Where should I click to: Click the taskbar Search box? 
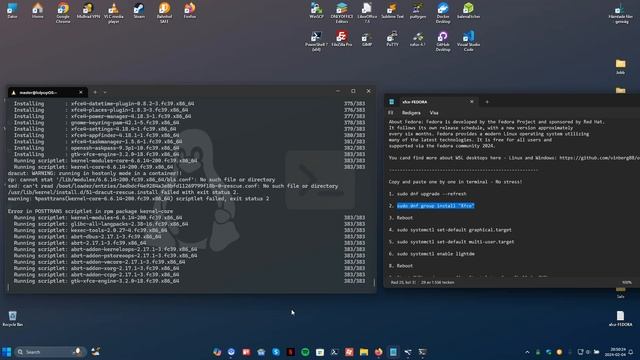pos(50,352)
